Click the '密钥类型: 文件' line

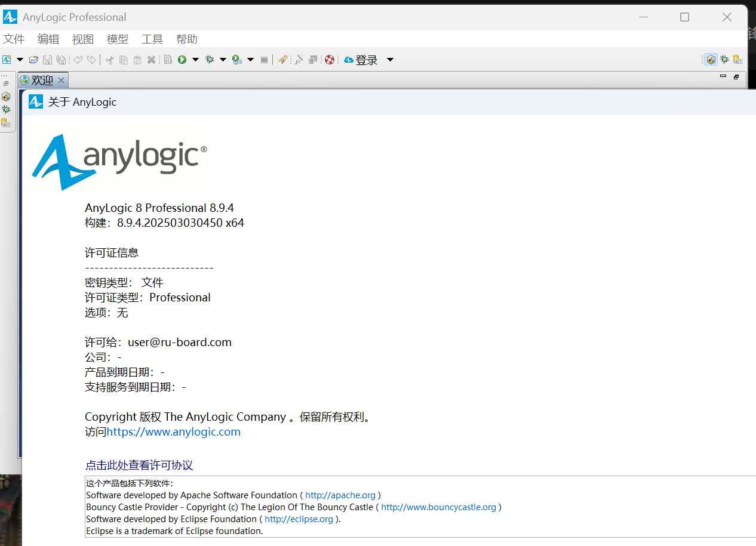[124, 283]
